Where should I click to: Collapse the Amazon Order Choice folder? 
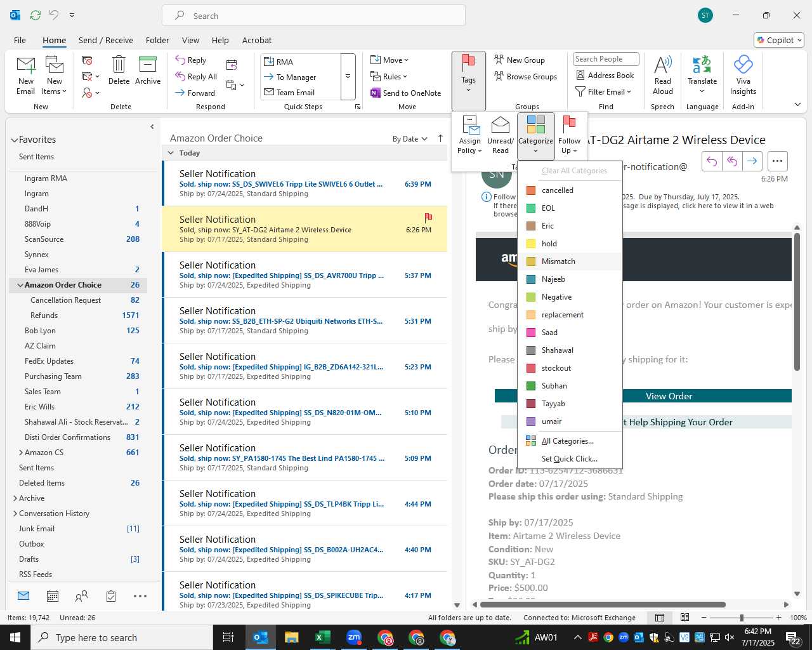20,285
